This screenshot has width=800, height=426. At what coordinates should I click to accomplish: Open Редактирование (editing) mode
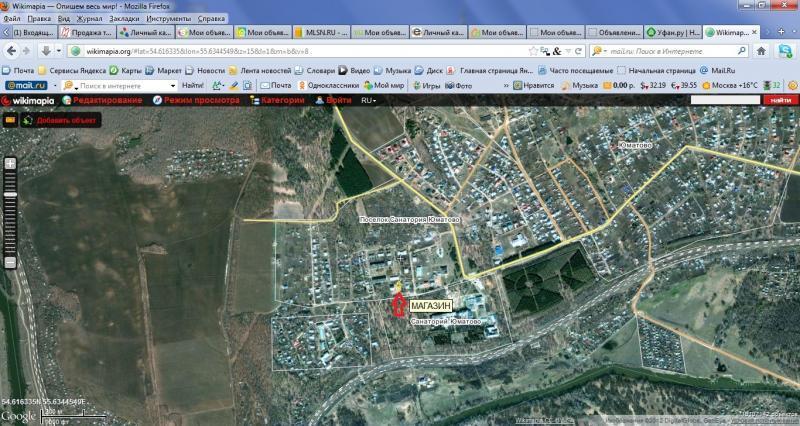click(97, 101)
